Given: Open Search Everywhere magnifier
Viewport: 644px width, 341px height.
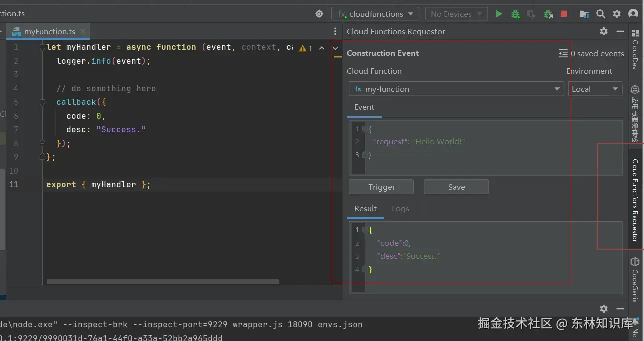Looking at the screenshot, I should tap(601, 14).
